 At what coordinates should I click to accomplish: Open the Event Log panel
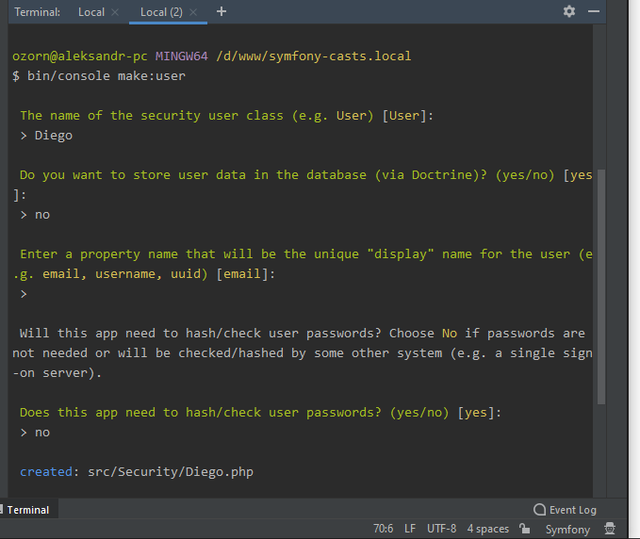[565, 510]
